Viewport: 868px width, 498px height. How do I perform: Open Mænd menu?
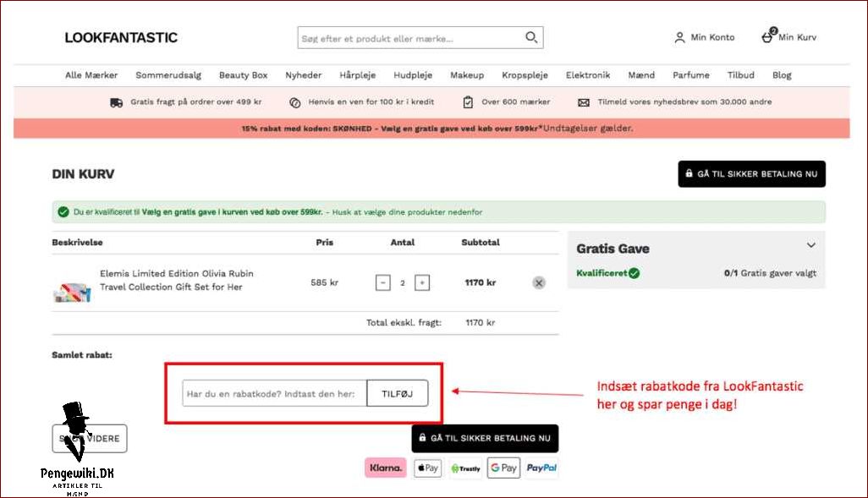pos(641,75)
